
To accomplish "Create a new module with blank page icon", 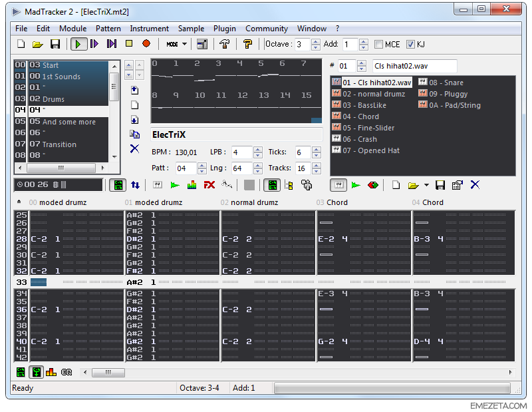I will [21, 44].
